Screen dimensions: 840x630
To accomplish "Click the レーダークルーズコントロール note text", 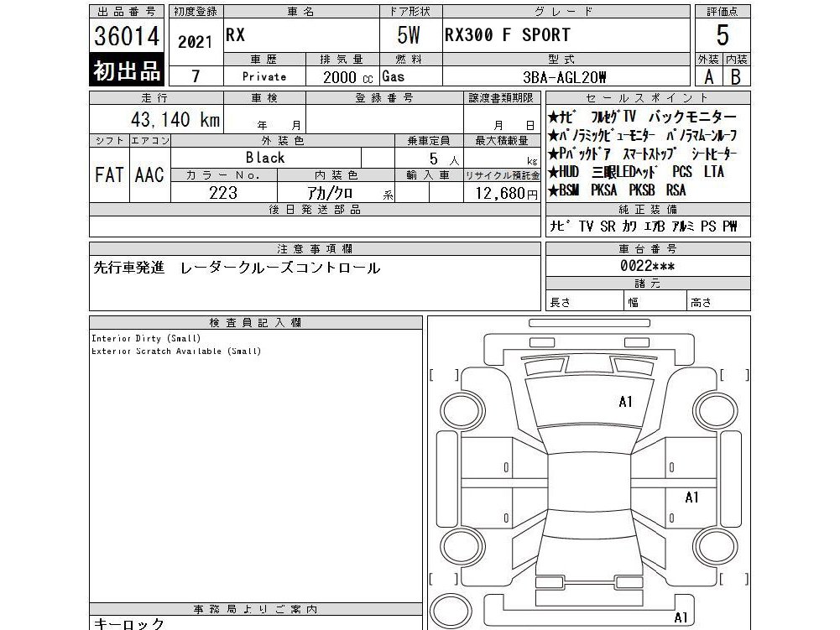I will (x=279, y=268).
